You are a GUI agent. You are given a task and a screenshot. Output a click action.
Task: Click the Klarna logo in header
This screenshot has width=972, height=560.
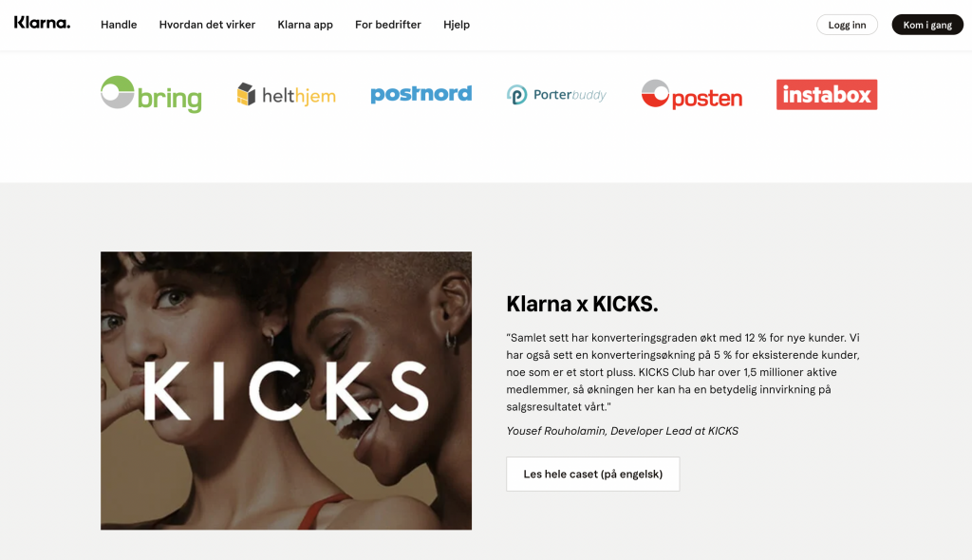tap(42, 24)
